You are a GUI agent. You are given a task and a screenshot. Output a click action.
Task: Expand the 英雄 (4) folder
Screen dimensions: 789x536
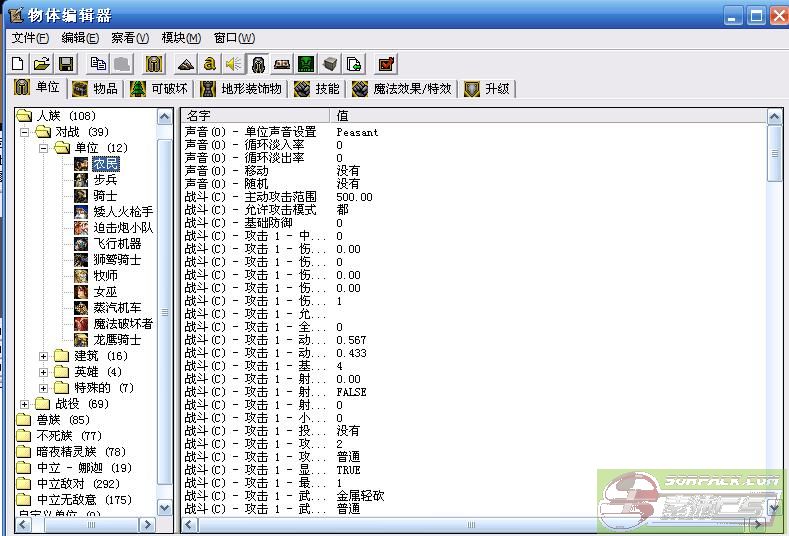[44, 372]
